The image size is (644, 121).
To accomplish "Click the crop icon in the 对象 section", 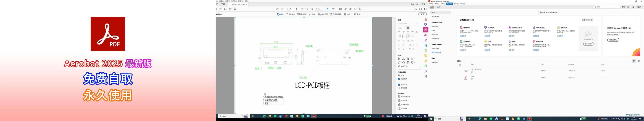I will coord(408,59).
